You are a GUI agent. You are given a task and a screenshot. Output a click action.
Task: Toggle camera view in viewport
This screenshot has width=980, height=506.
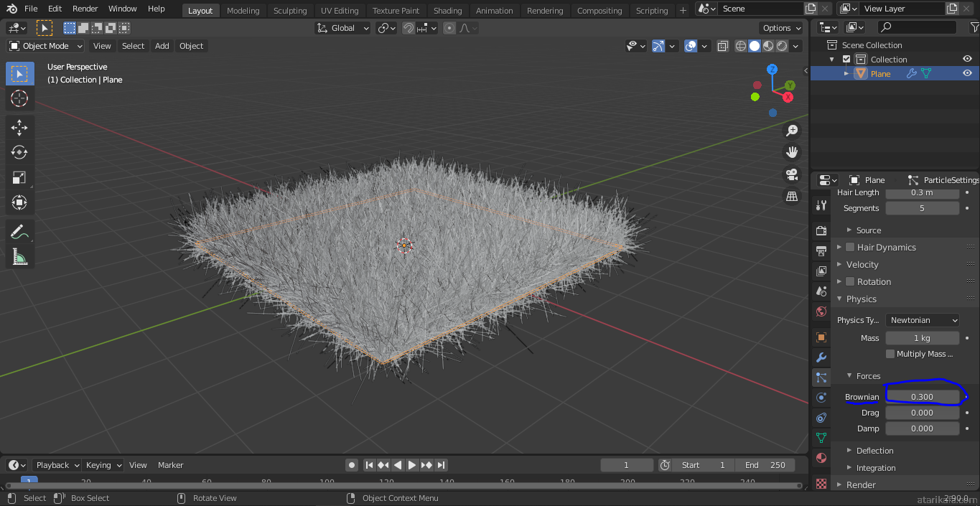pyautogui.click(x=792, y=174)
